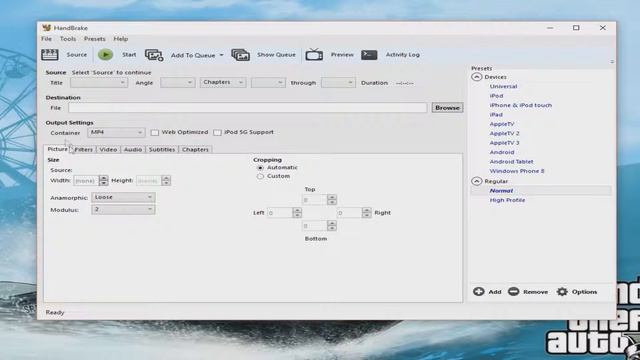
Task: Open the Help menu
Action: coord(120,39)
